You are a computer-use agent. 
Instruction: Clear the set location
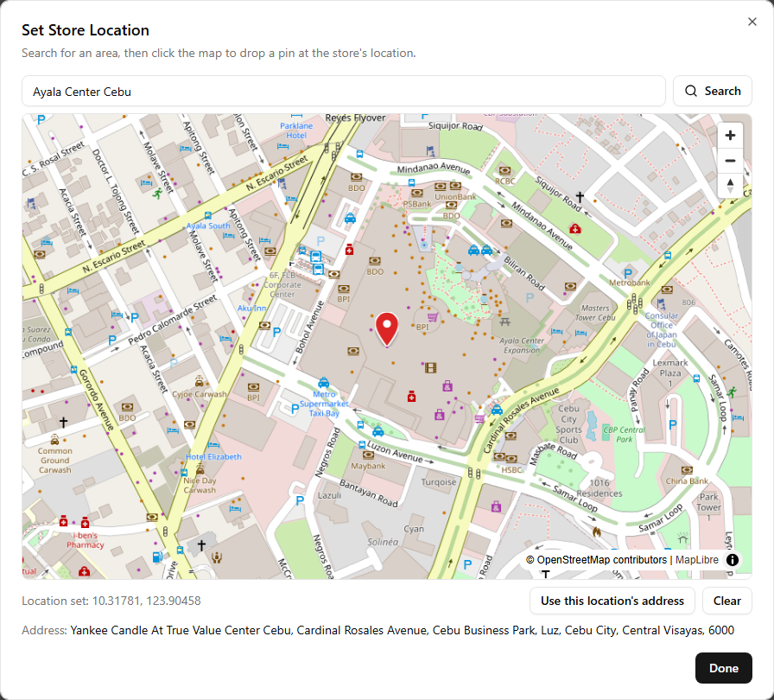726,601
